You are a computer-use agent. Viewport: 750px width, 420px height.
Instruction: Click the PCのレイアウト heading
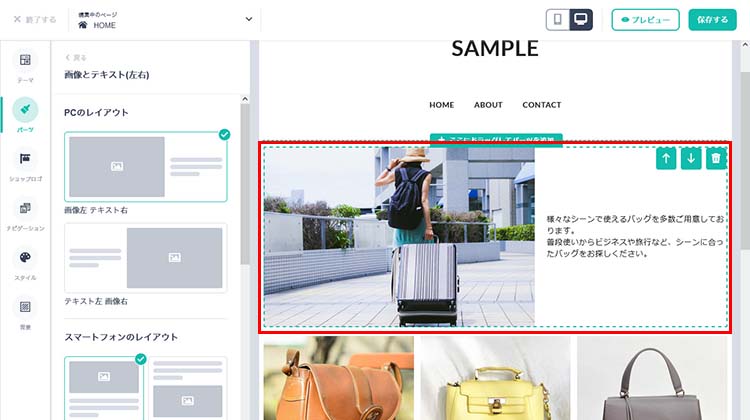pos(96,112)
